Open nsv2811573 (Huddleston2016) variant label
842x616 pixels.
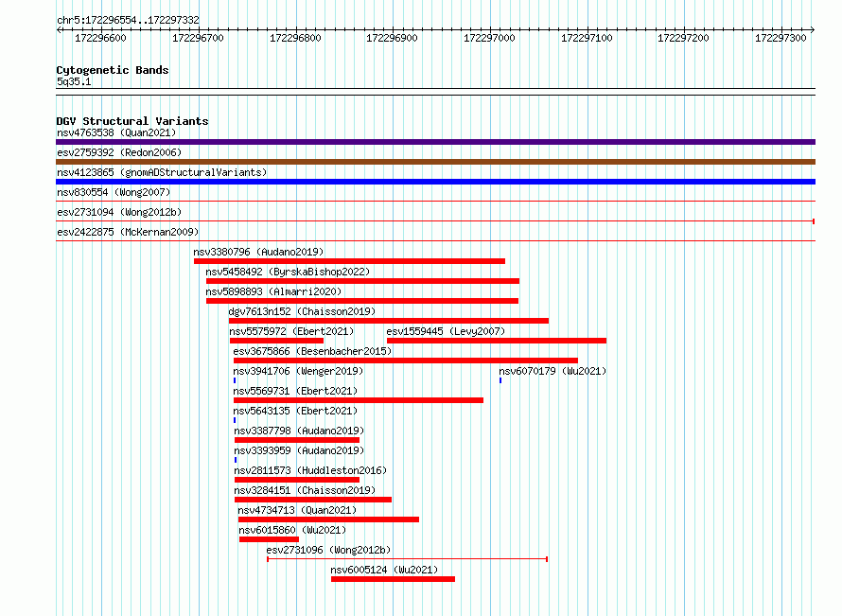(x=310, y=470)
